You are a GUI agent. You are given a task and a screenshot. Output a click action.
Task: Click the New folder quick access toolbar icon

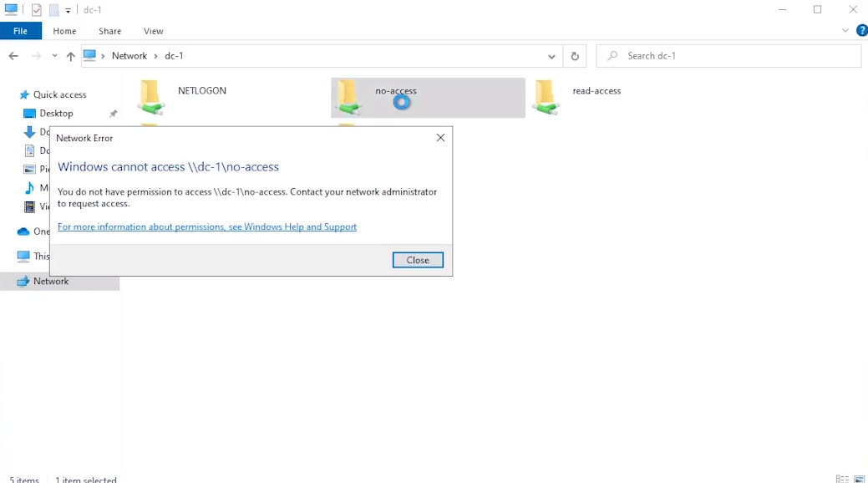tap(53, 10)
